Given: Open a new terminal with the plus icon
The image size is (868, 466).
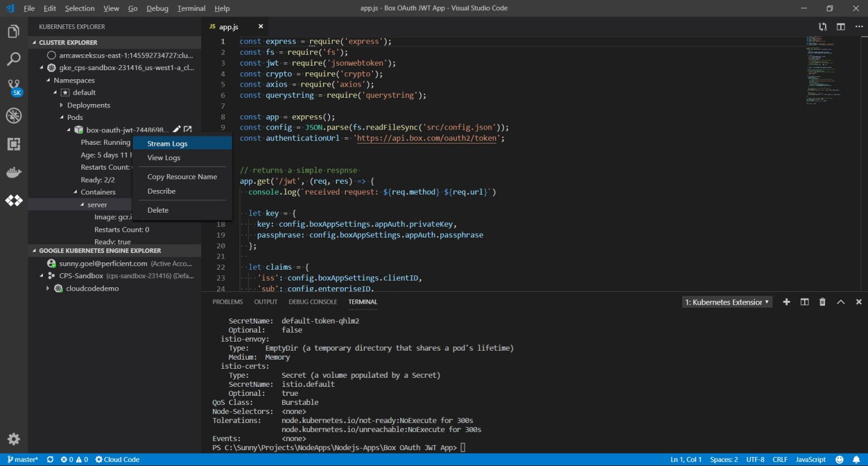Looking at the screenshot, I should coord(786,301).
